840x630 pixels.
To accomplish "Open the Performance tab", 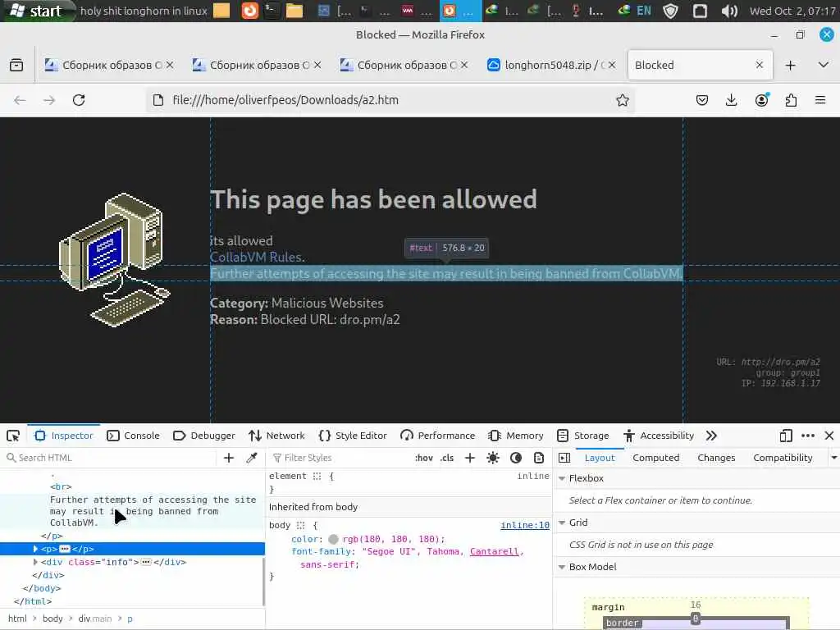I will point(438,436).
